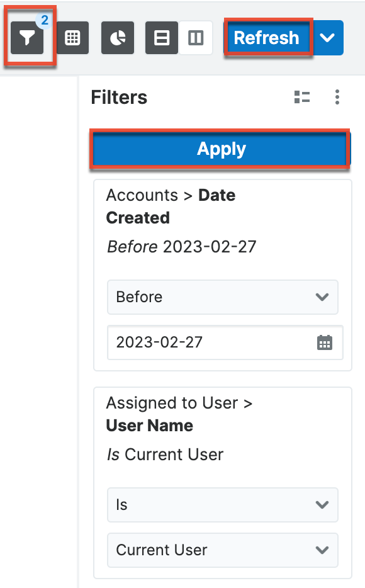This screenshot has width=365, height=588.
Task: Select the dark horizontal-split view icon
Action: click(162, 38)
